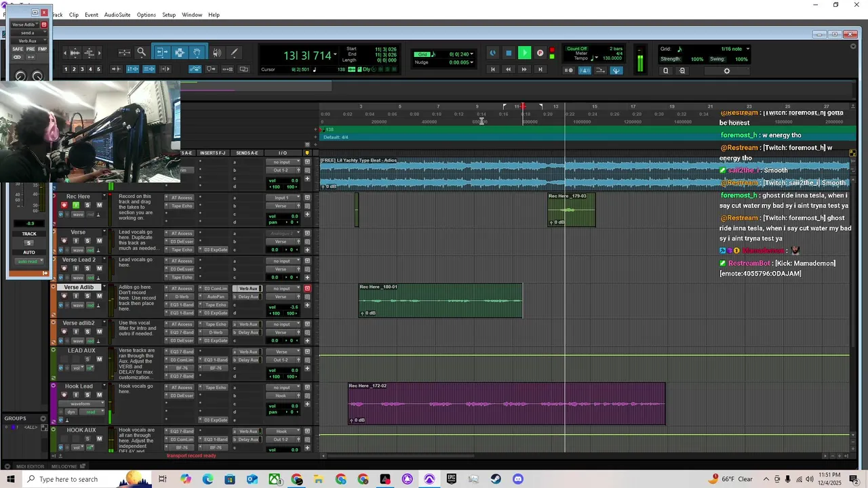Select the Grabber hand tool

[197, 52]
